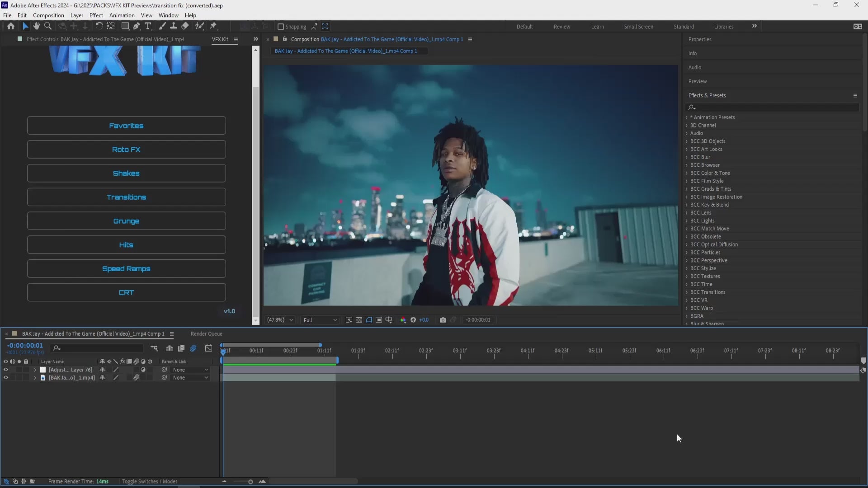868x488 pixels.
Task: Open the Graph Editor in timeline
Action: coord(208,348)
